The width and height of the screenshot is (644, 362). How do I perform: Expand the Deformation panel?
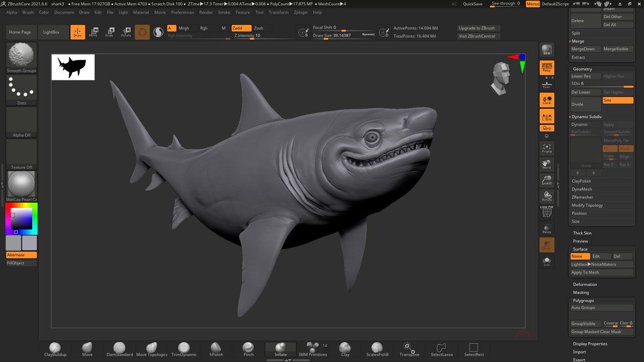[584, 284]
